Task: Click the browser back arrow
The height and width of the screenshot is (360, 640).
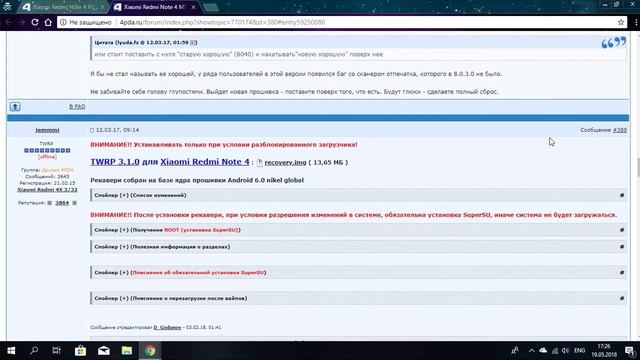Action: (x=8, y=22)
